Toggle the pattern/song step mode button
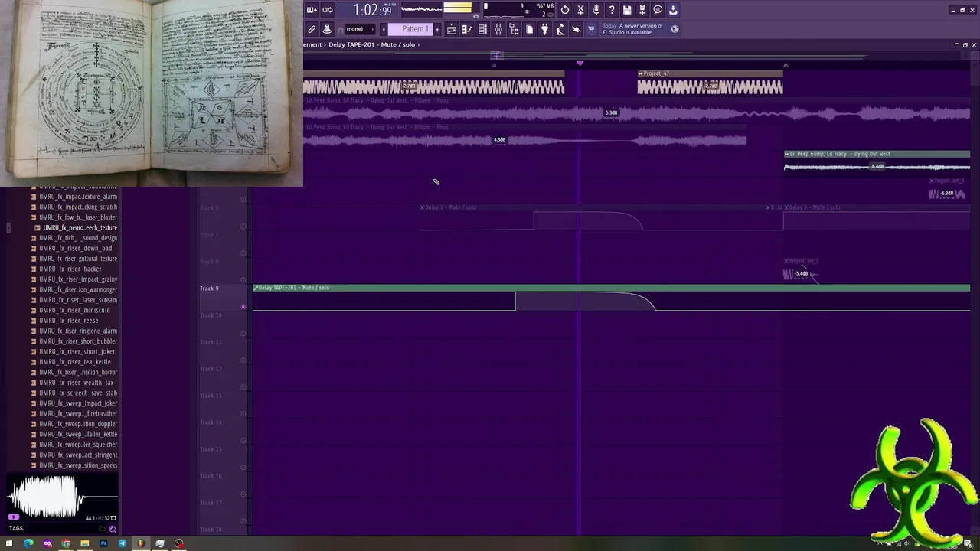 click(312, 10)
